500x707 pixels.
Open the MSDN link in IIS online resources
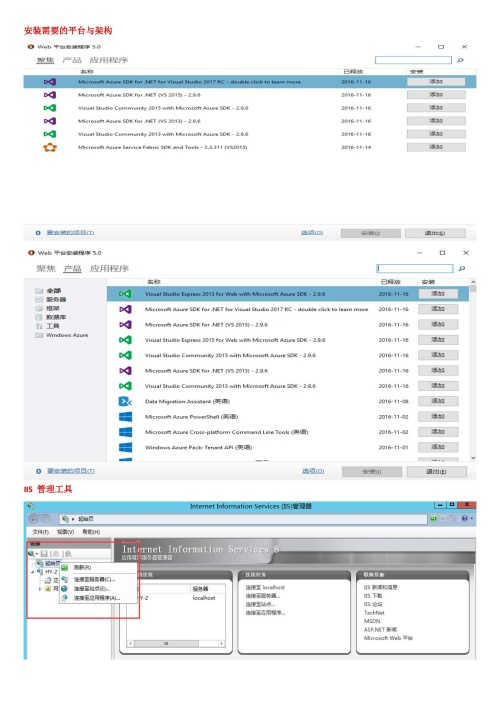tap(372, 621)
